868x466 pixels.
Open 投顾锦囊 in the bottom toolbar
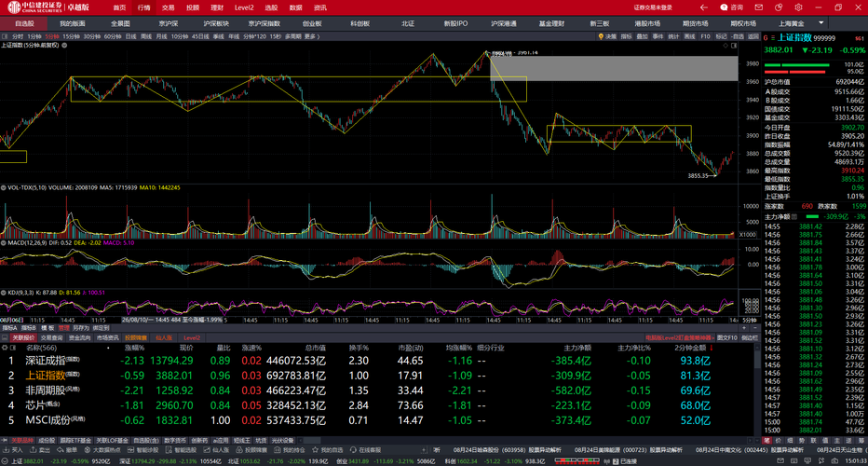pos(251,450)
